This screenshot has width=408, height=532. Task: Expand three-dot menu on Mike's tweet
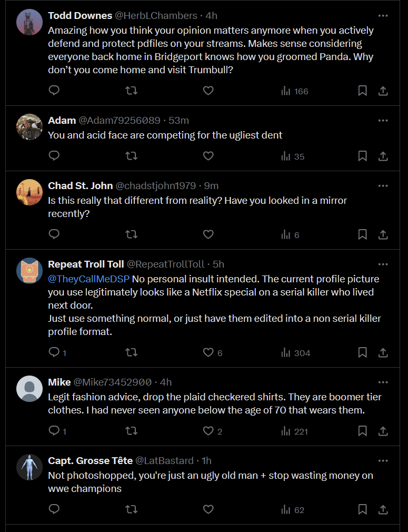pos(383,382)
